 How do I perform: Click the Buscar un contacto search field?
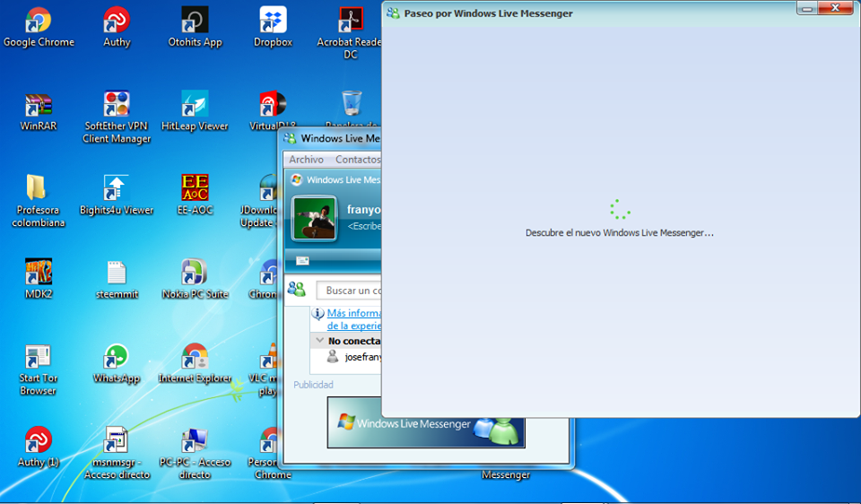pos(349,290)
